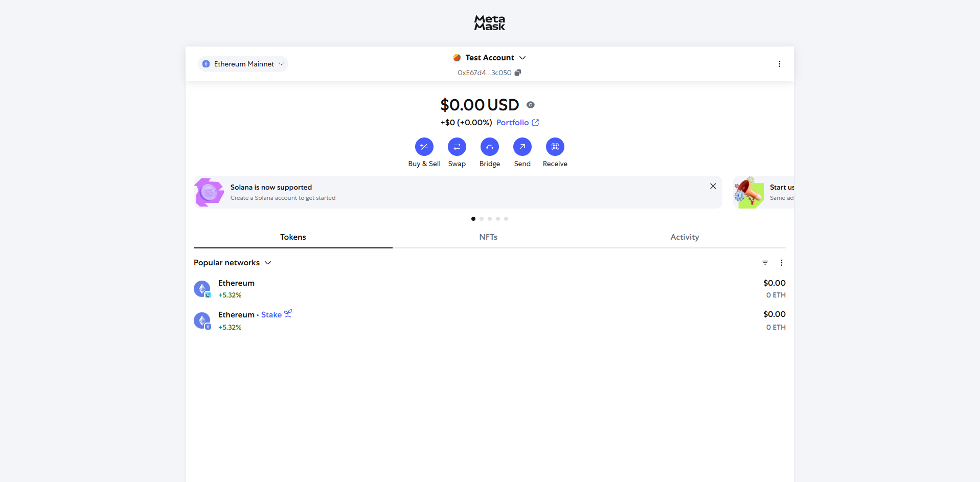
Task: Click the Buy & Sell icon button
Action: [424, 147]
